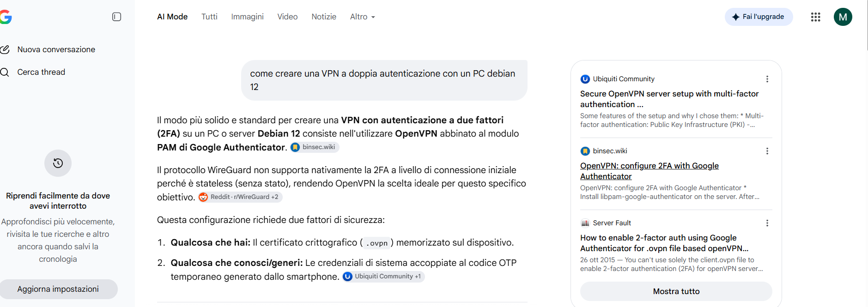The height and width of the screenshot is (307, 868).
Task: Open How to enable 2-factor auth link
Action: [x=664, y=243]
